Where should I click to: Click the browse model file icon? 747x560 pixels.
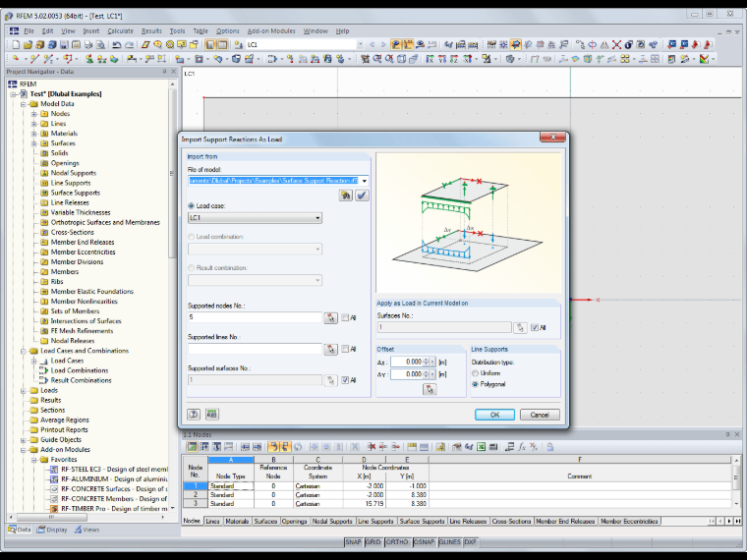click(x=345, y=196)
